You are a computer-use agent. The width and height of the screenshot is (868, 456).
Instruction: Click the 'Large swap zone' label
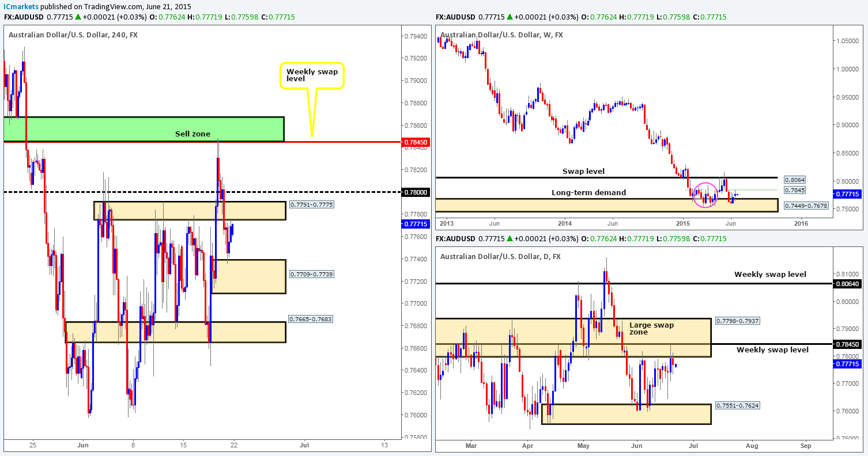tap(651, 329)
